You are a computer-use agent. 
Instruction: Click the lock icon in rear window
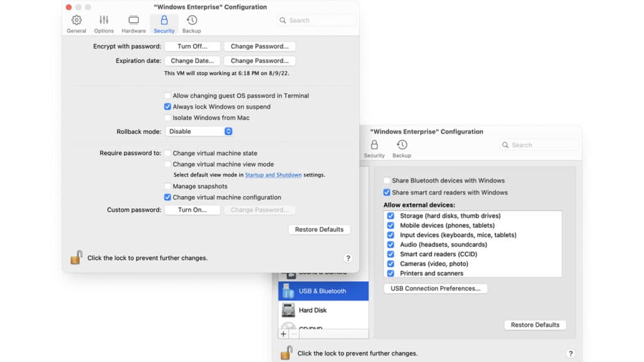click(286, 353)
